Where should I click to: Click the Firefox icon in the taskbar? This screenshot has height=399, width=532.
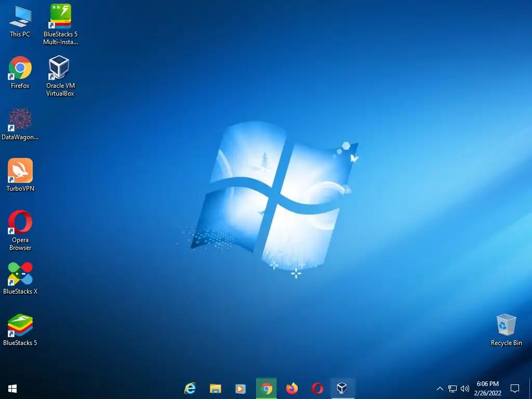[x=292, y=389]
